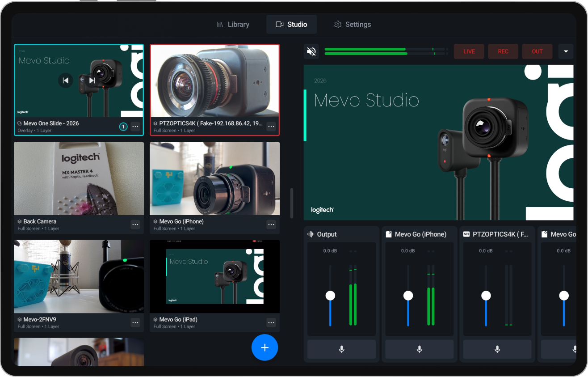Viewport: 588px width, 377px height.
Task: Open the options menu on PTZOPTICS4K tile
Action: click(x=271, y=127)
